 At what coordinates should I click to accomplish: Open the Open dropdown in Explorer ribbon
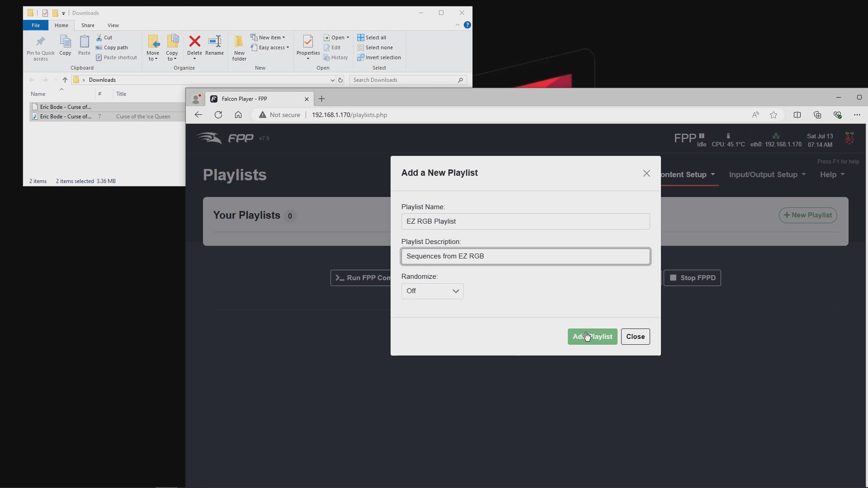point(337,38)
